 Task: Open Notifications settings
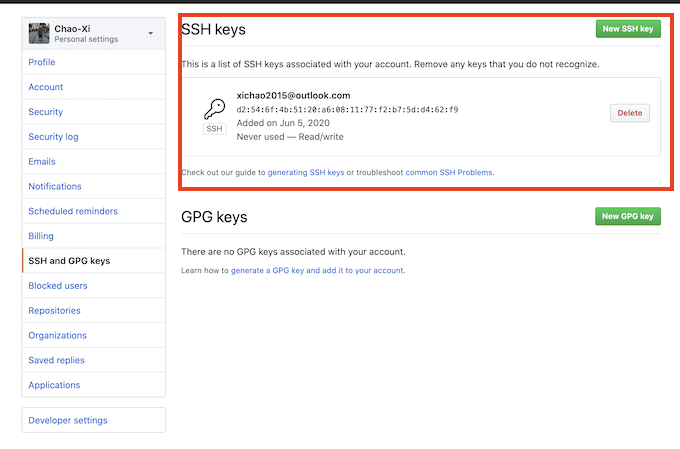55,186
